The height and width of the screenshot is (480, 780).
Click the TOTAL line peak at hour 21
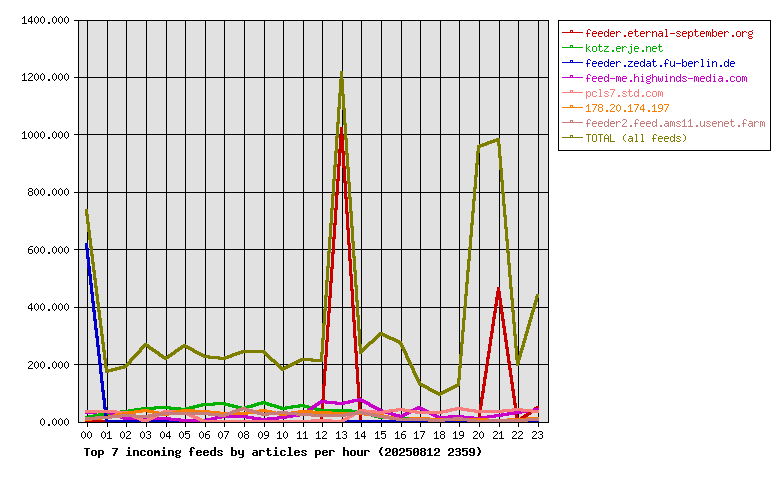(x=497, y=140)
